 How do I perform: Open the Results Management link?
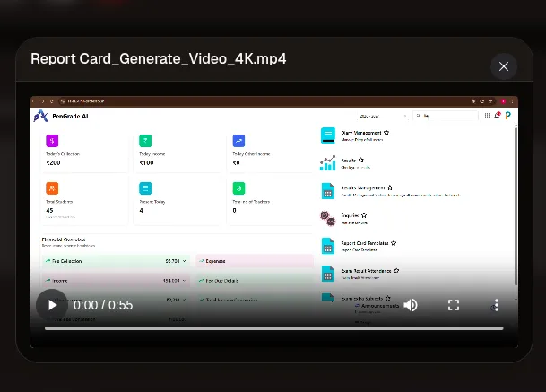tap(363, 187)
